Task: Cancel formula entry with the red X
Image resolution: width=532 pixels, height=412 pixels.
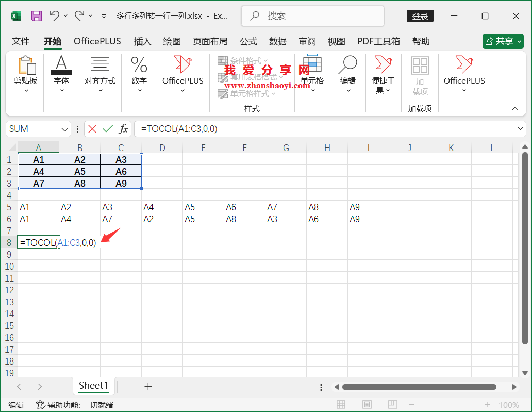Action: point(91,129)
